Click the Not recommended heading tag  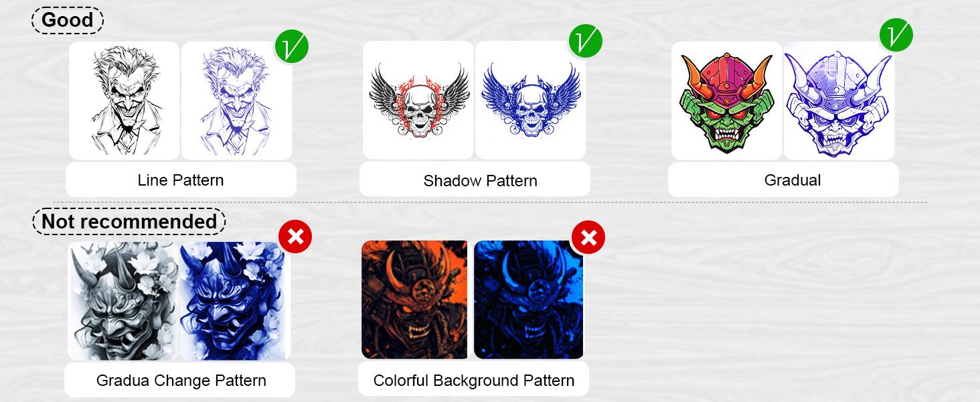[129, 221]
